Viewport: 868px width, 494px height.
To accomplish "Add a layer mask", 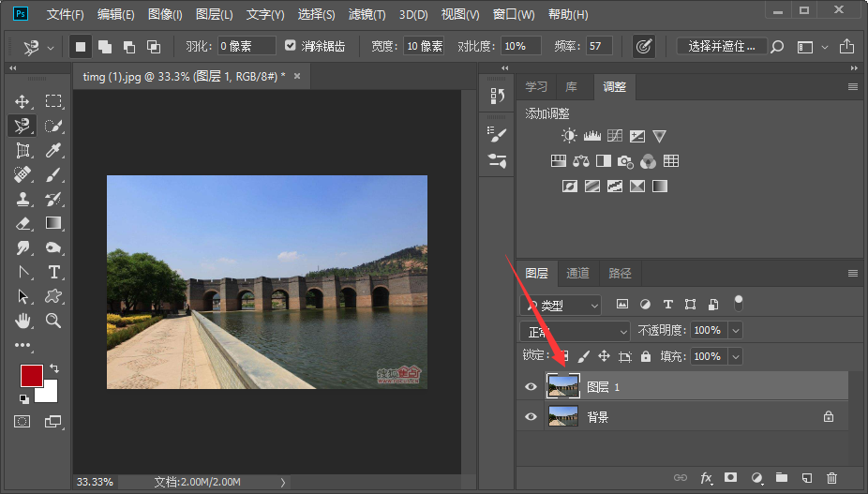I will click(731, 477).
